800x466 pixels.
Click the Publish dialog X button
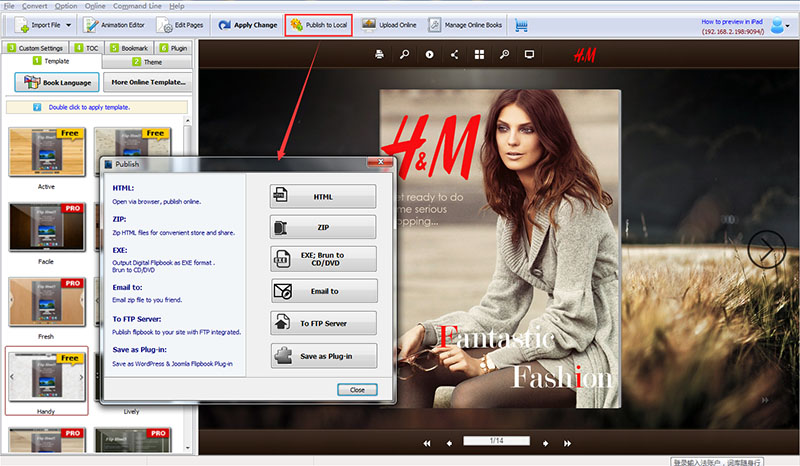(x=380, y=162)
